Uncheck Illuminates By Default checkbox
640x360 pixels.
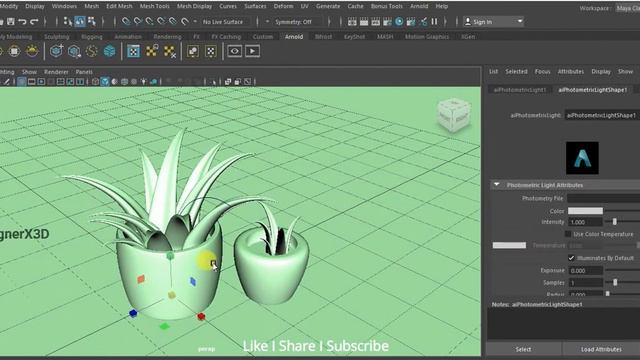pyautogui.click(x=571, y=258)
